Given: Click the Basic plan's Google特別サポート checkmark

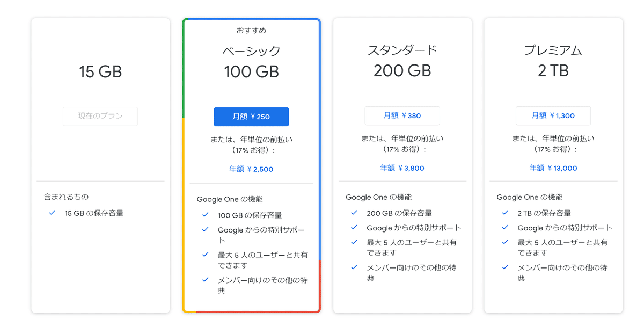Looking at the screenshot, I should pyautogui.click(x=205, y=229).
